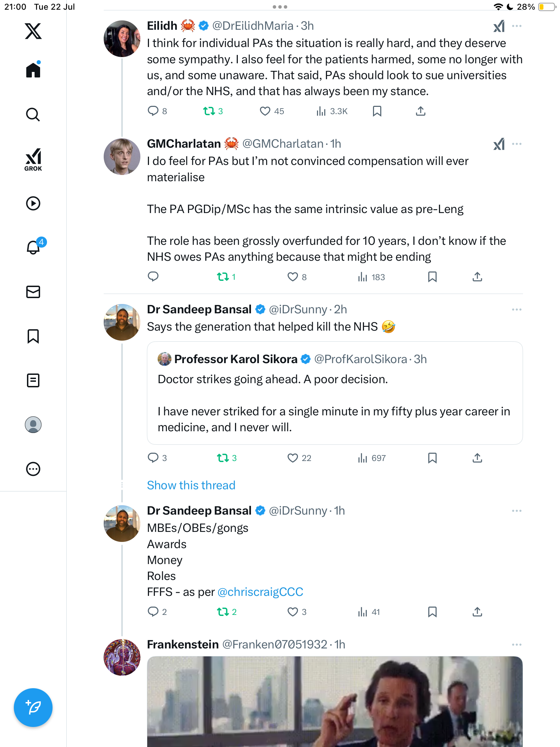This screenshot has width=560, height=747.
Task: Open profile from sidebar avatar
Action: [x=33, y=425]
